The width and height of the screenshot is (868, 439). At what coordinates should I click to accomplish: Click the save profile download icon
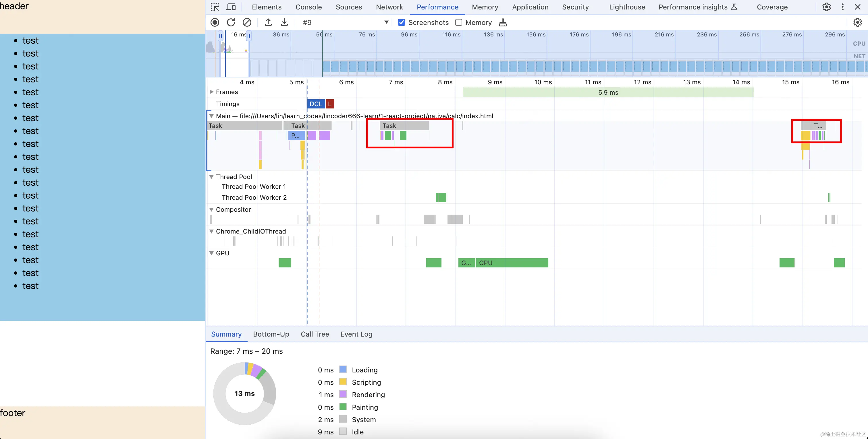click(284, 22)
